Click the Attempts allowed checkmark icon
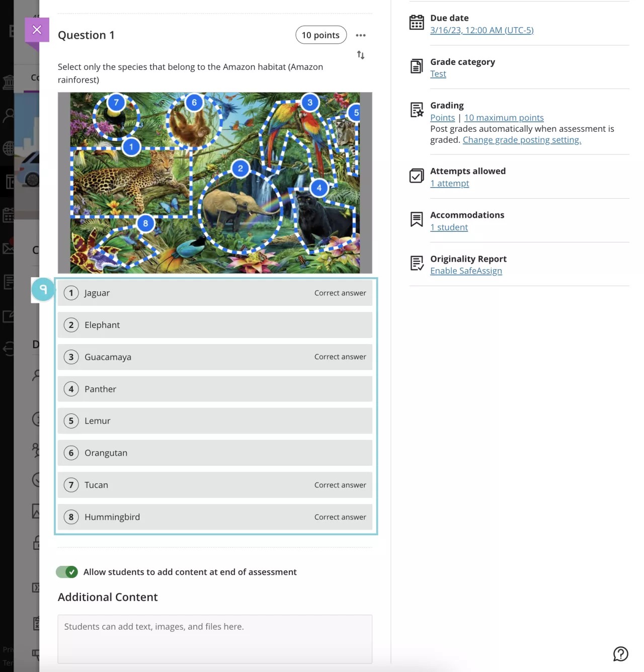The width and height of the screenshot is (644, 672). (x=417, y=176)
